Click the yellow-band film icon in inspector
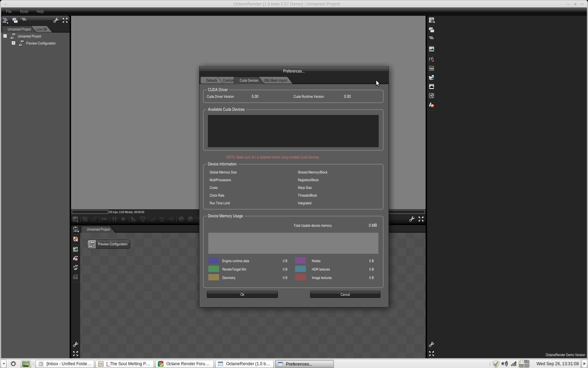 pos(432,68)
